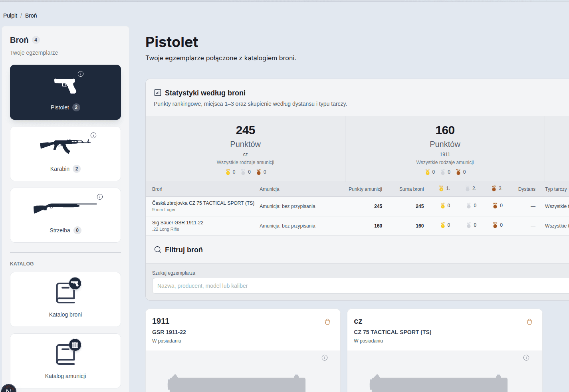
Task: Open Katalog amunicji
Action: click(65, 361)
